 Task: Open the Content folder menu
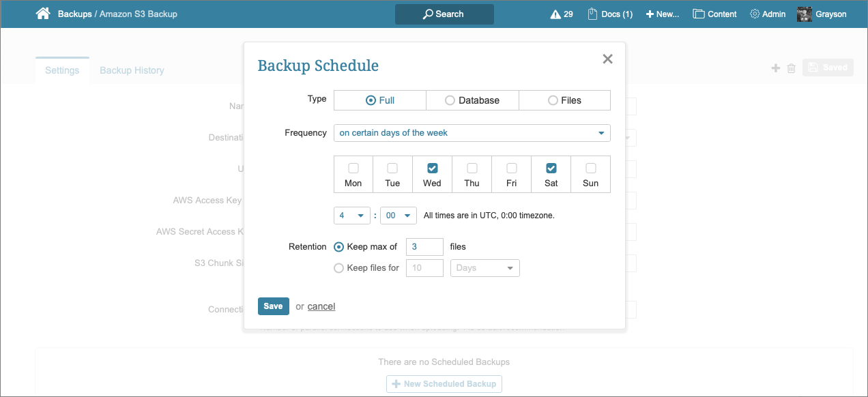pyautogui.click(x=714, y=14)
